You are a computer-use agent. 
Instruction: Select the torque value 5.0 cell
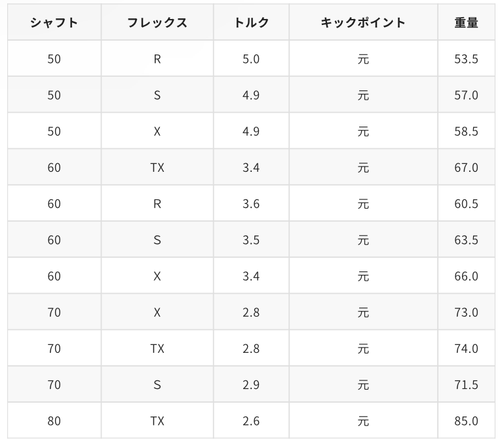tap(251, 59)
